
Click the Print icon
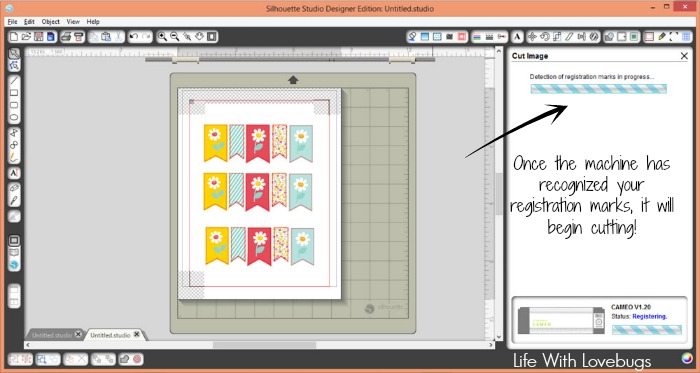(x=67, y=37)
